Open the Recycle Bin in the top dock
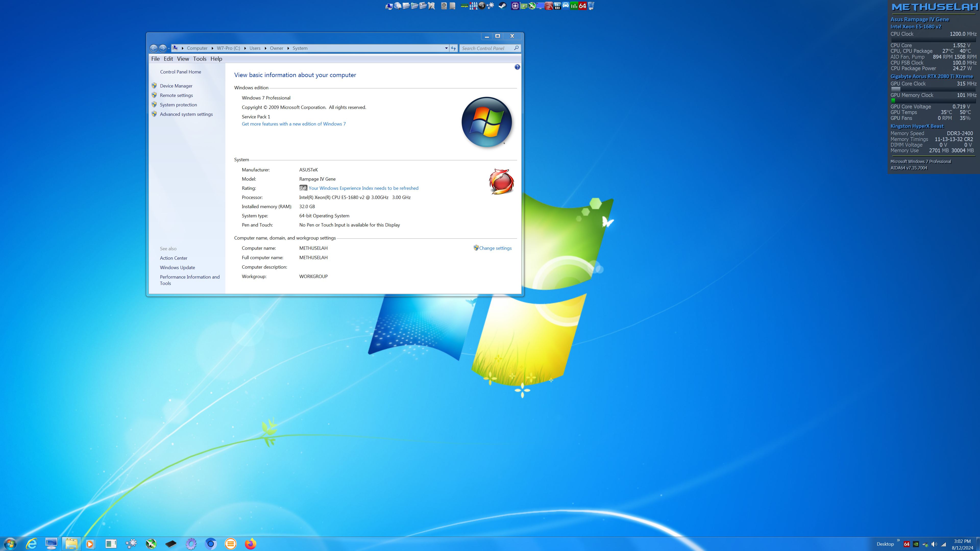Viewport: 980px width, 551px height. tap(591, 6)
